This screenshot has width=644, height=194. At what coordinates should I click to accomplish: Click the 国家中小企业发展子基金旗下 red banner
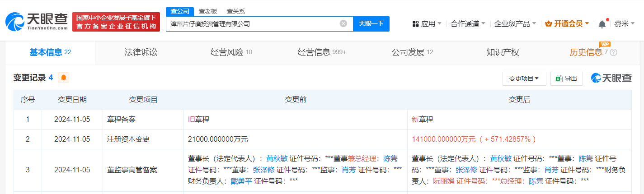pos(116,22)
